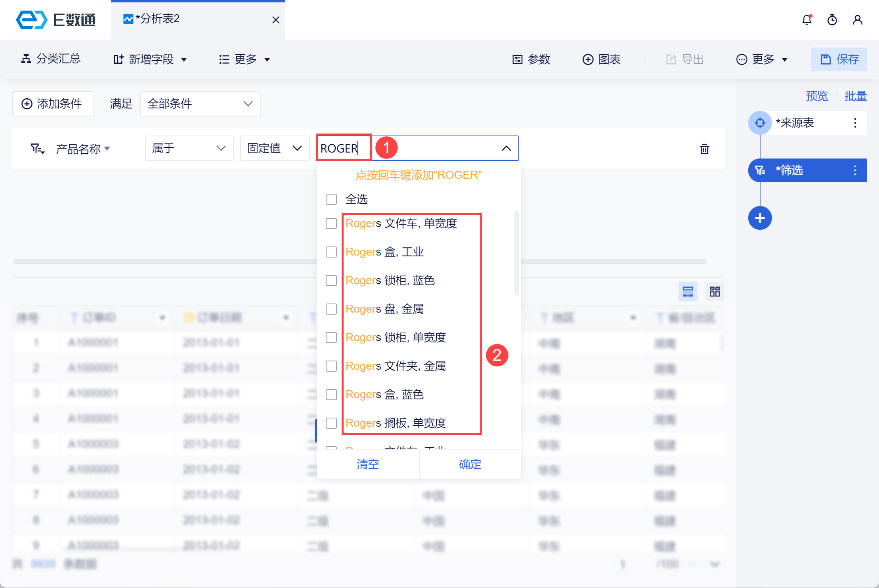Screen dimensions: 879x588
Task: Click the blue plus add-step button
Action: [760, 218]
